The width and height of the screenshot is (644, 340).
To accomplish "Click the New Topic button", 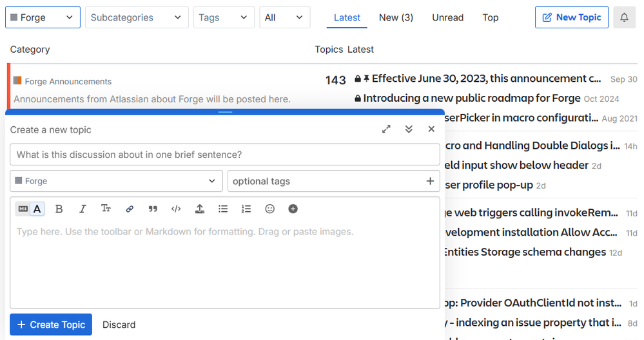I will (572, 17).
